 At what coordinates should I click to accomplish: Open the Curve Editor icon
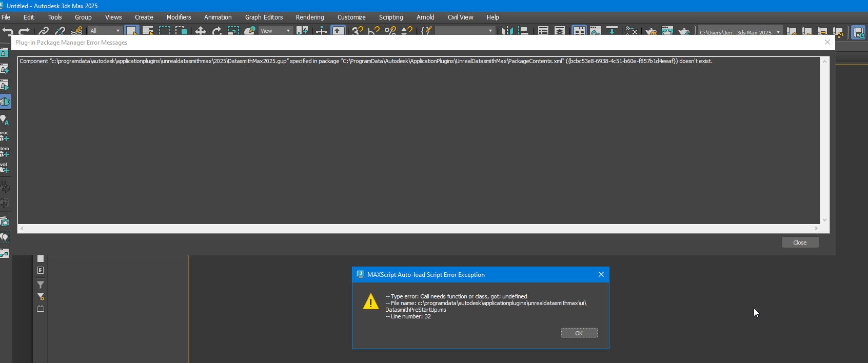595,31
